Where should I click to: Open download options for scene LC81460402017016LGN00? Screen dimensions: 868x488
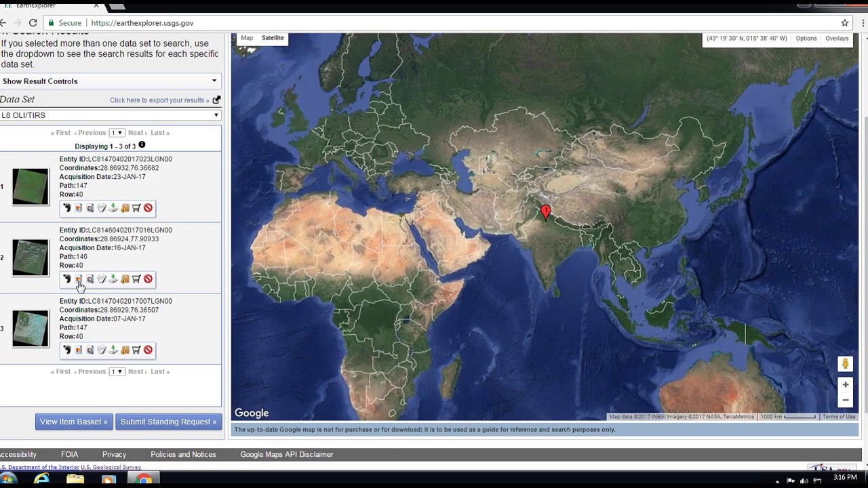[113, 279]
